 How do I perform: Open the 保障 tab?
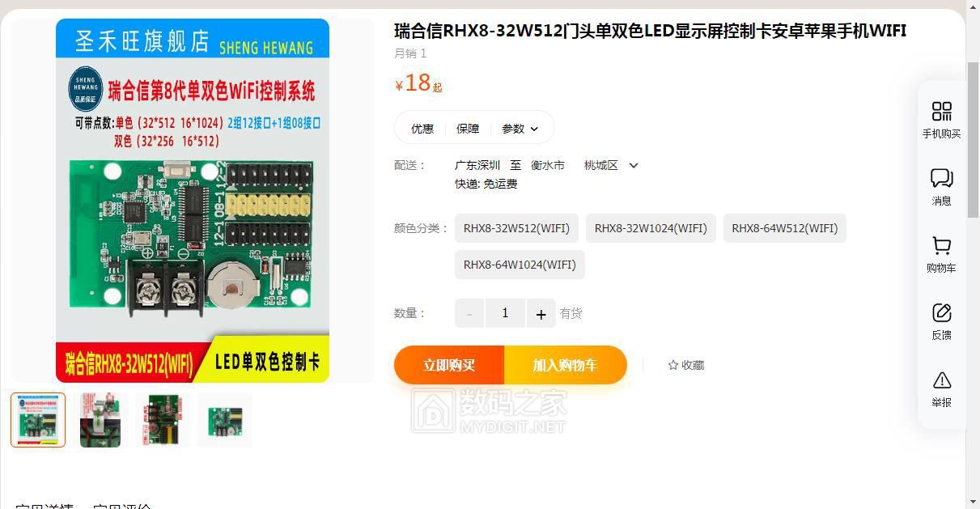click(468, 129)
